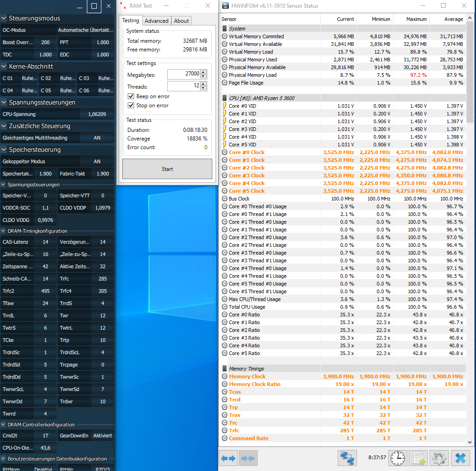Switch to the Testing tab
The height and width of the screenshot is (471, 476).
click(x=130, y=20)
